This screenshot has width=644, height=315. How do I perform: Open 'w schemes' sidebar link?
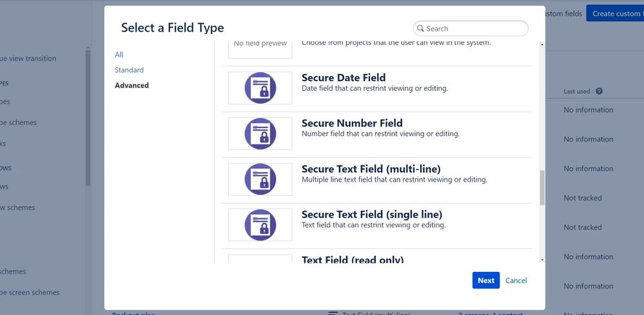(x=17, y=207)
